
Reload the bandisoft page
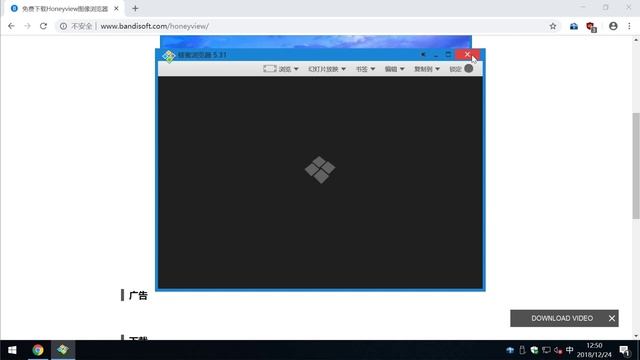coord(43,26)
